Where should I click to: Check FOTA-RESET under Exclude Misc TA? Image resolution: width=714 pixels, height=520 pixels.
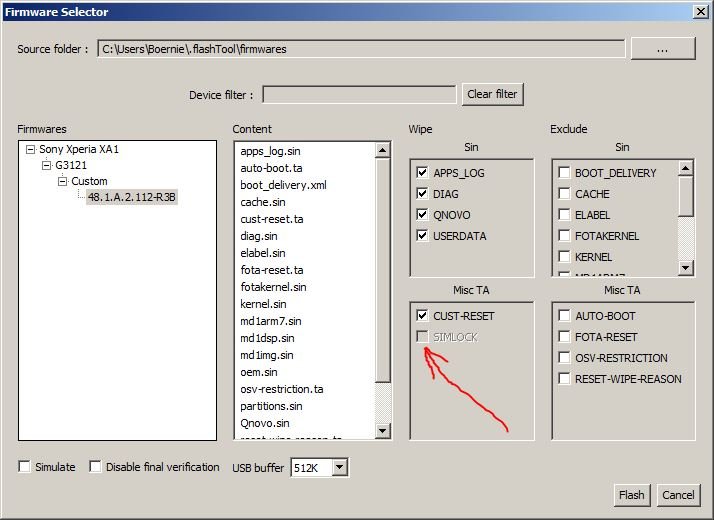[x=564, y=336]
